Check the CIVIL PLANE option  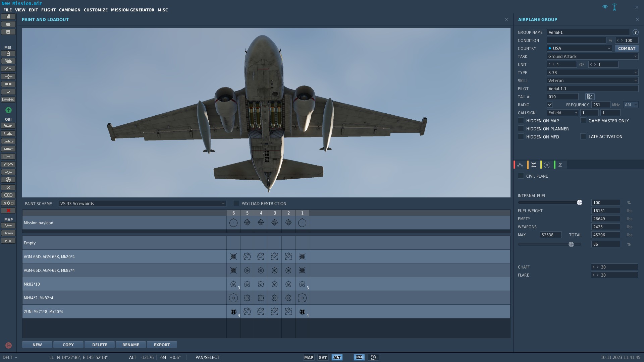521,176
